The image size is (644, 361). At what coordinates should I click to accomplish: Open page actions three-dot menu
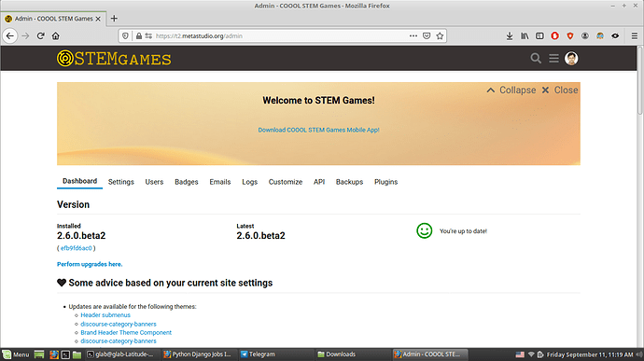pyautogui.click(x=413, y=35)
